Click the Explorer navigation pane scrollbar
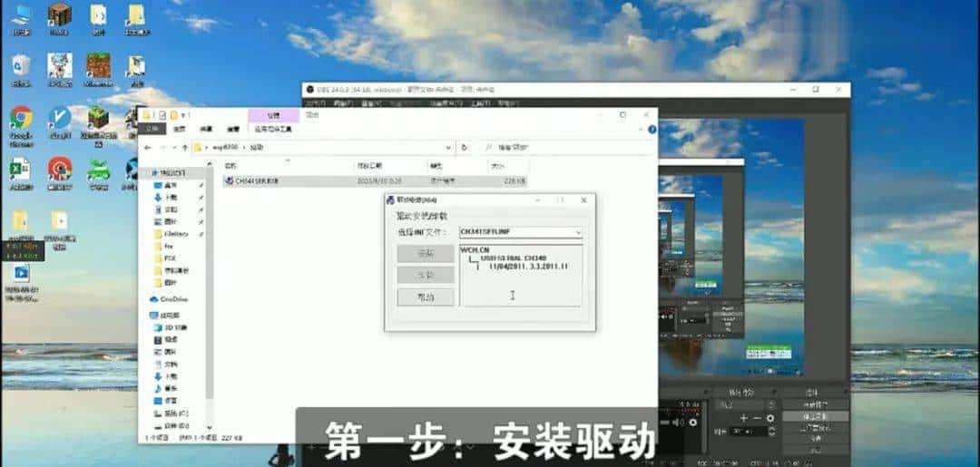980x467 pixels. pyautogui.click(x=210, y=281)
